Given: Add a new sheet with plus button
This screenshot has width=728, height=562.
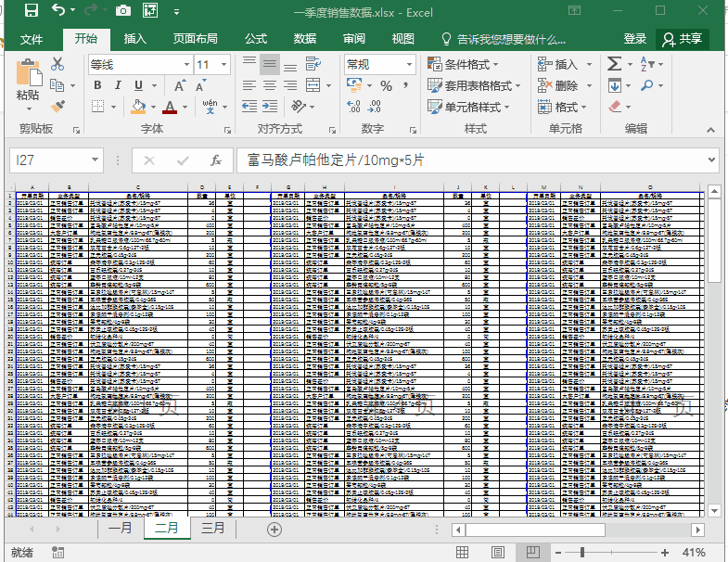Looking at the screenshot, I should [274, 529].
